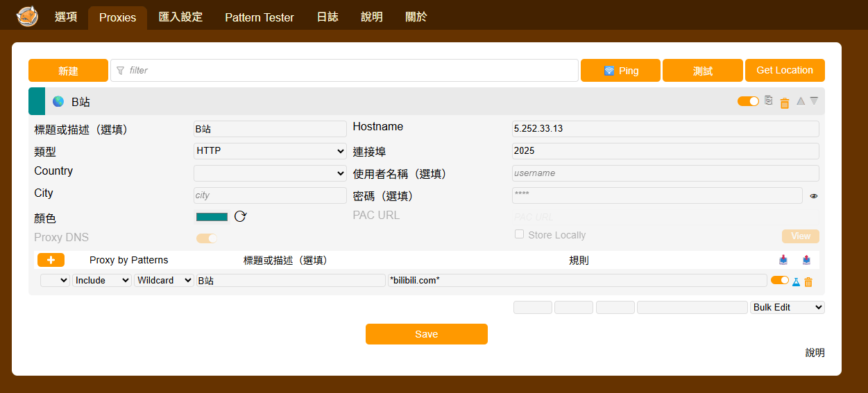
Task: Toggle the B站 proxy on/off switch
Action: point(748,101)
